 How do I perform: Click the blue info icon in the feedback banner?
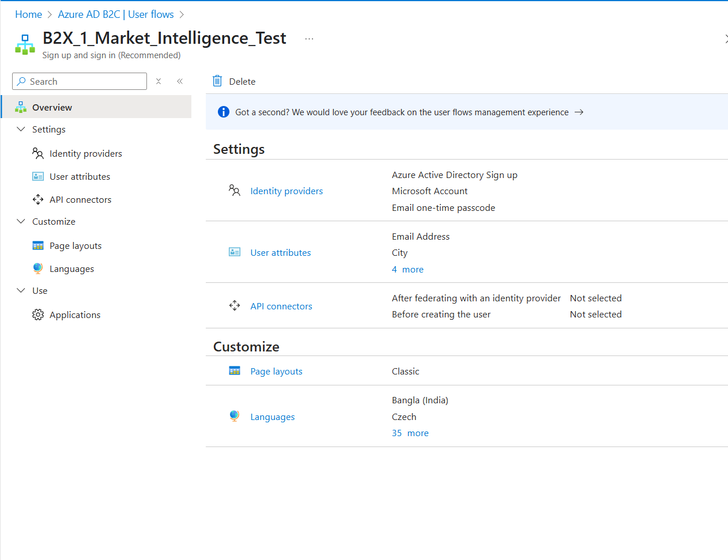(x=224, y=112)
